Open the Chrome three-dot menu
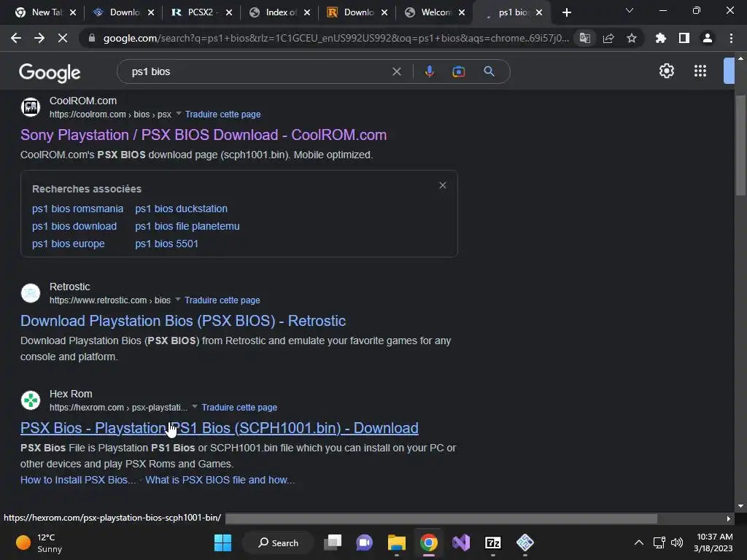The image size is (747, 560). point(731,38)
